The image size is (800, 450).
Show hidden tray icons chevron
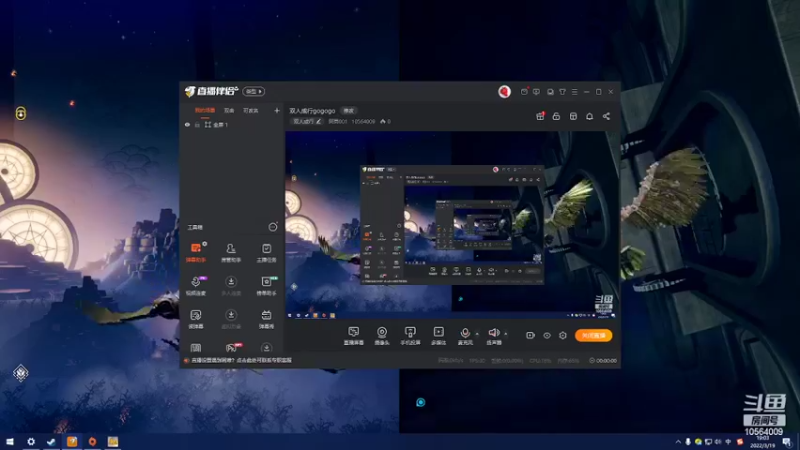(678, 442)
